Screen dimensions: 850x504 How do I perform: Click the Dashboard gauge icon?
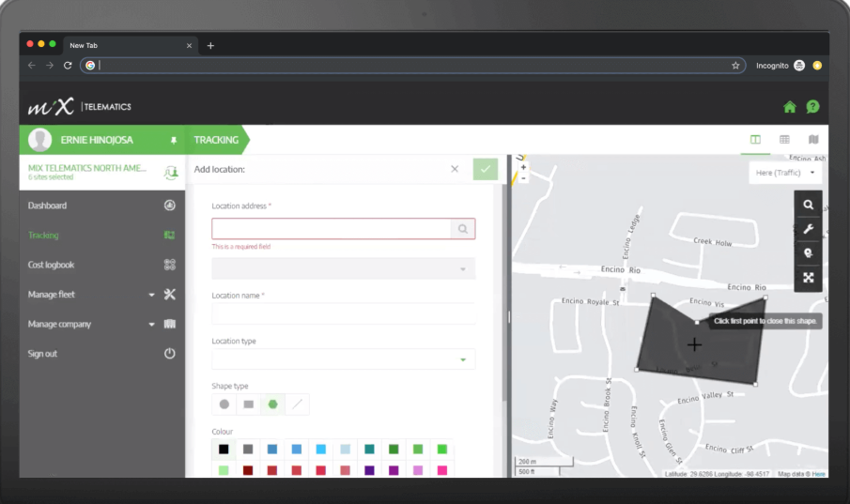[170, 206]
